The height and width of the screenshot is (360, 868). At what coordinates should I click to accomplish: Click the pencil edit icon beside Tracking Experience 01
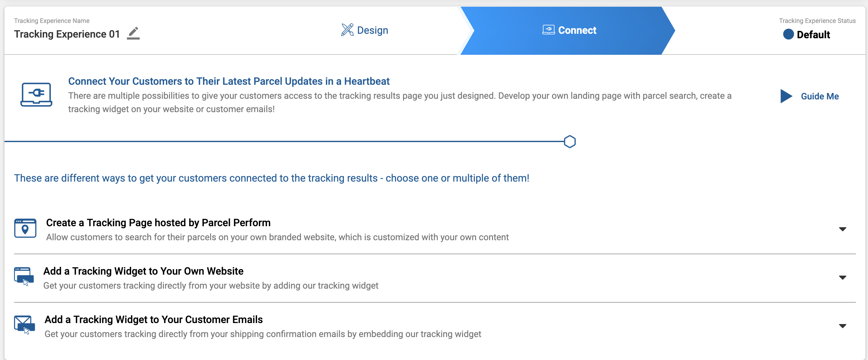133,33
